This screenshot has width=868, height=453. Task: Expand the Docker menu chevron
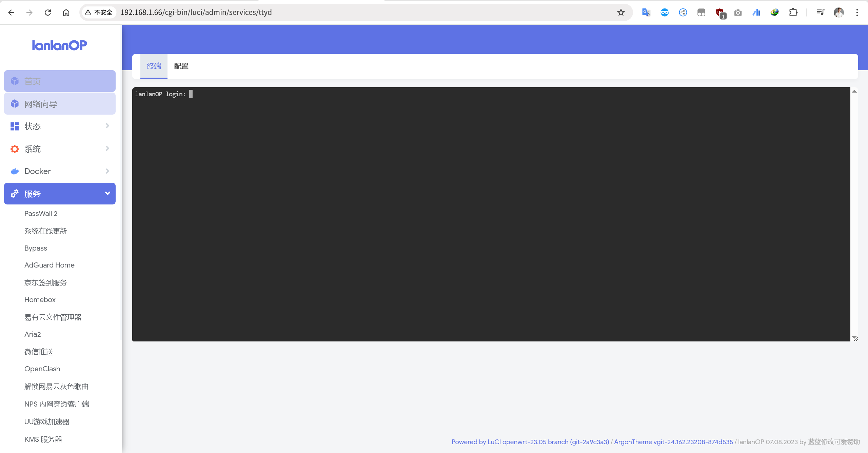tap(107, 171)
